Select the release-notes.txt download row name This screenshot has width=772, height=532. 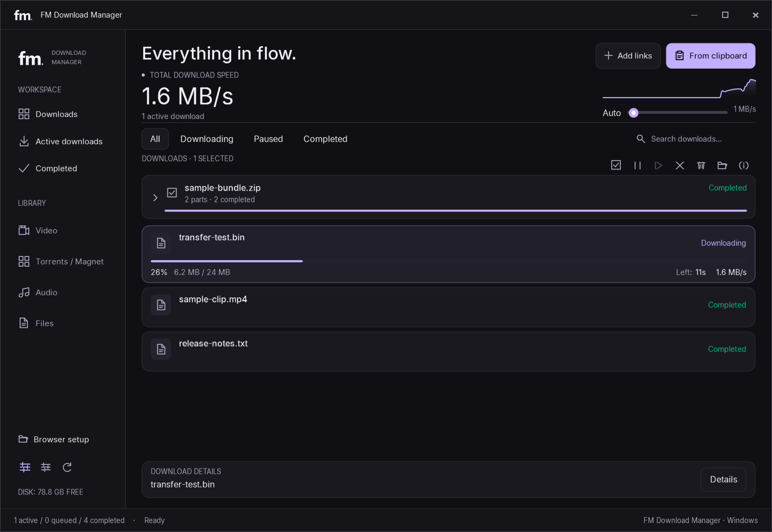click(x=213, y=343)
